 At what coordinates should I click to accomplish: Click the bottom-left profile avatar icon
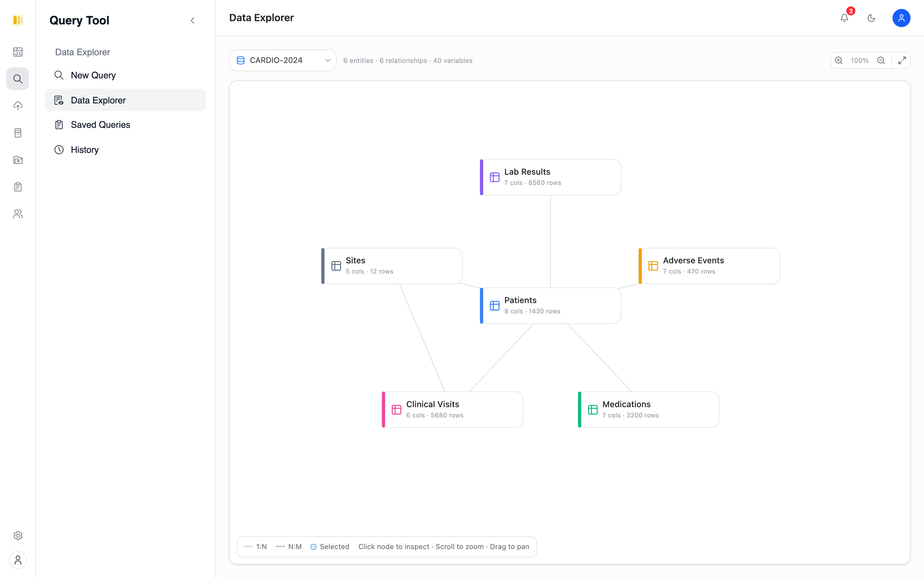pos(18,560)
